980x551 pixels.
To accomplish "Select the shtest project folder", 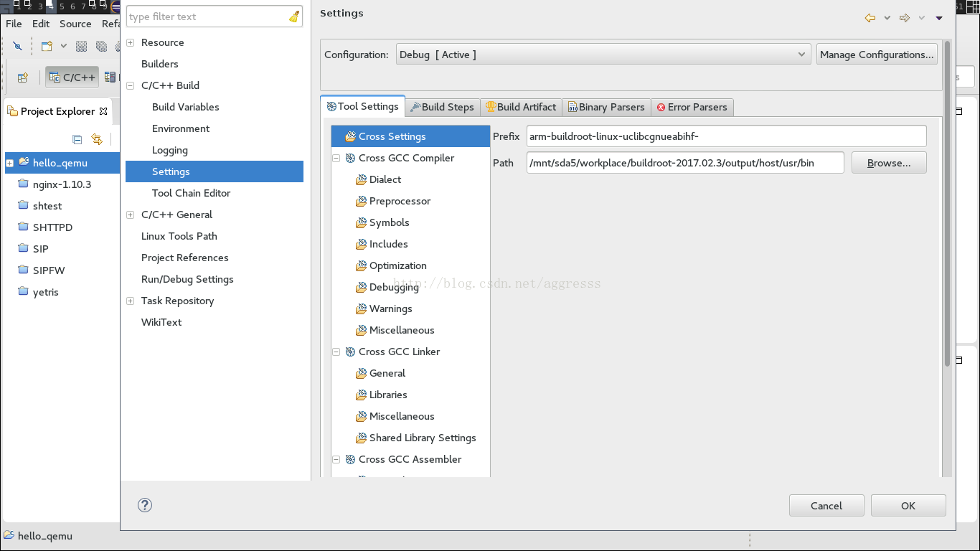I will point(47,206).
